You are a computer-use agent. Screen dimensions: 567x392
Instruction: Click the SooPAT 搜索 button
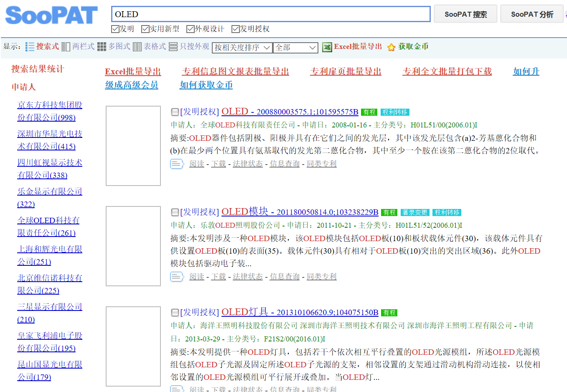click(x=465, y=14)
